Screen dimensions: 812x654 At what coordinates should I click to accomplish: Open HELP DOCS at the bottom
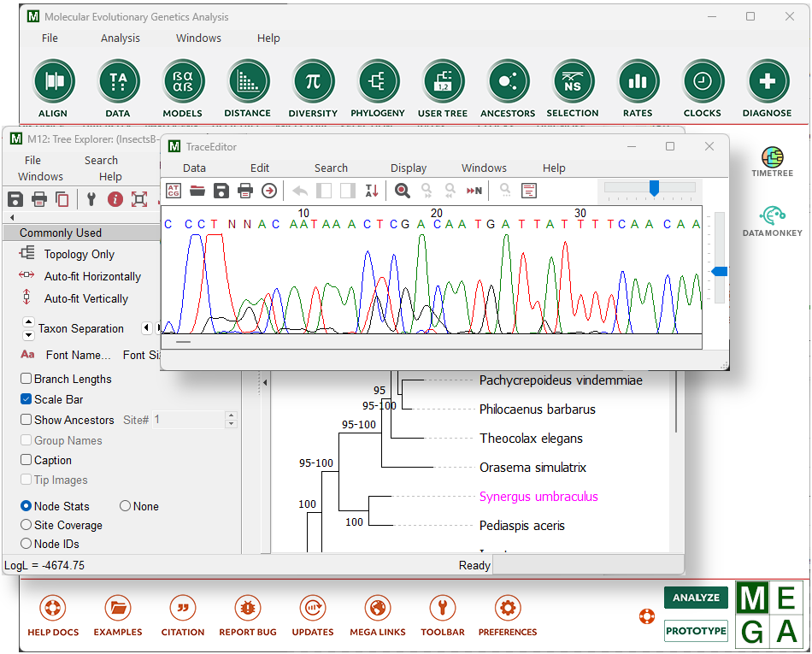click(53, 609)
